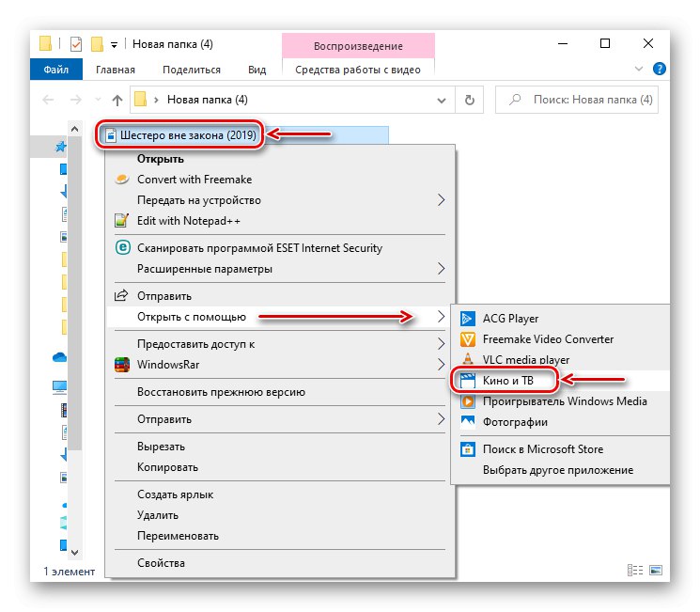Expand the ribbon with the chevron
This screenshot has height=612, width=700.
[x=639, y=69]
